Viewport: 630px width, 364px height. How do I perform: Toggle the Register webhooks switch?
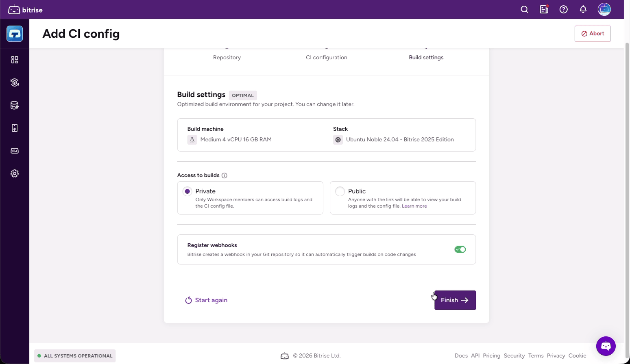coord(460,249)
